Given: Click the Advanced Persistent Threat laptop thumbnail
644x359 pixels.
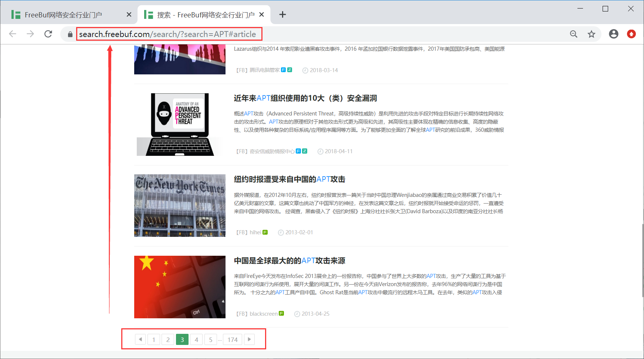Looking at the screenshot, I should coord(180,124).
